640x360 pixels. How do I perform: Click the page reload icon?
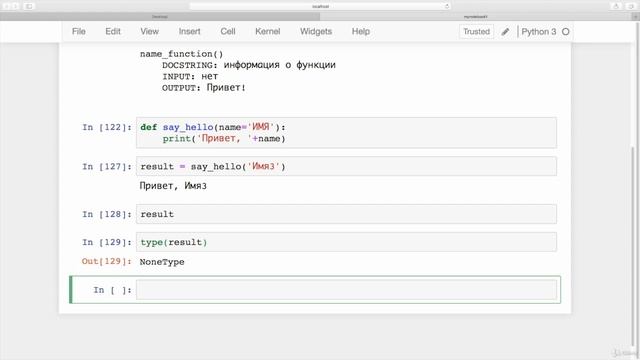447,6
